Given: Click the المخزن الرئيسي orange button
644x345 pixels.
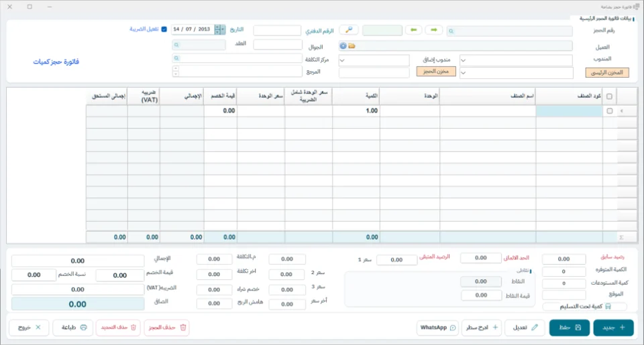Looking at the screenshot, I should coord(607,72).
